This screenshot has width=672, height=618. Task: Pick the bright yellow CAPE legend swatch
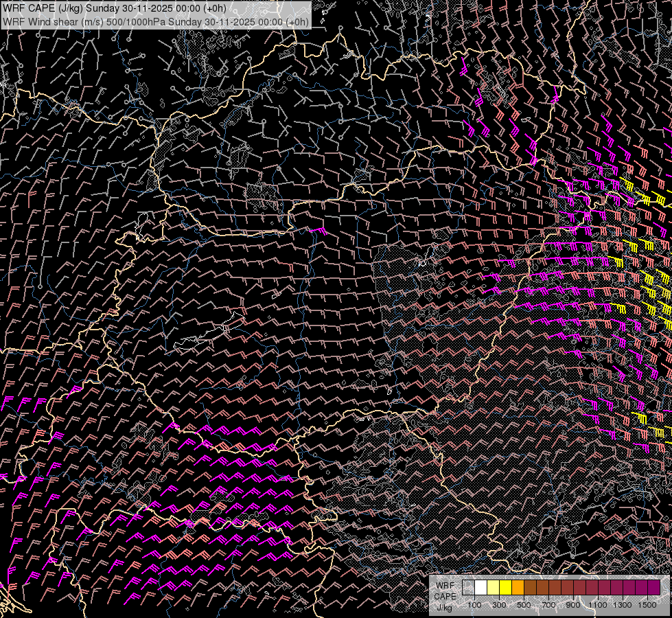[505, 588]
